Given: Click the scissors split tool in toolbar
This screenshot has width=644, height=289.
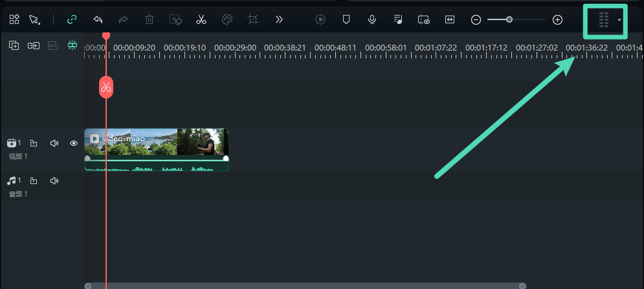Looking at the screenshot, I should pos(201,20).
